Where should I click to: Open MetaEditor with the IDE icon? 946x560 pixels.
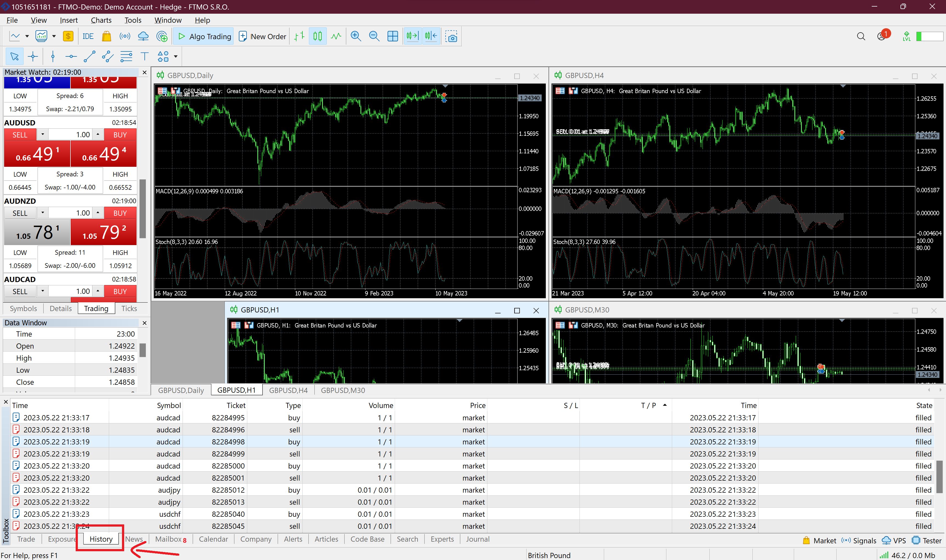(88, 36)
